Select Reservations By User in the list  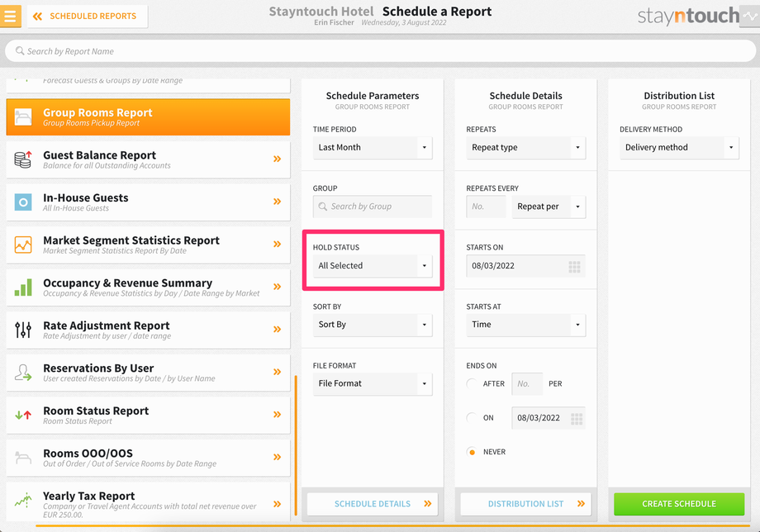148,373
